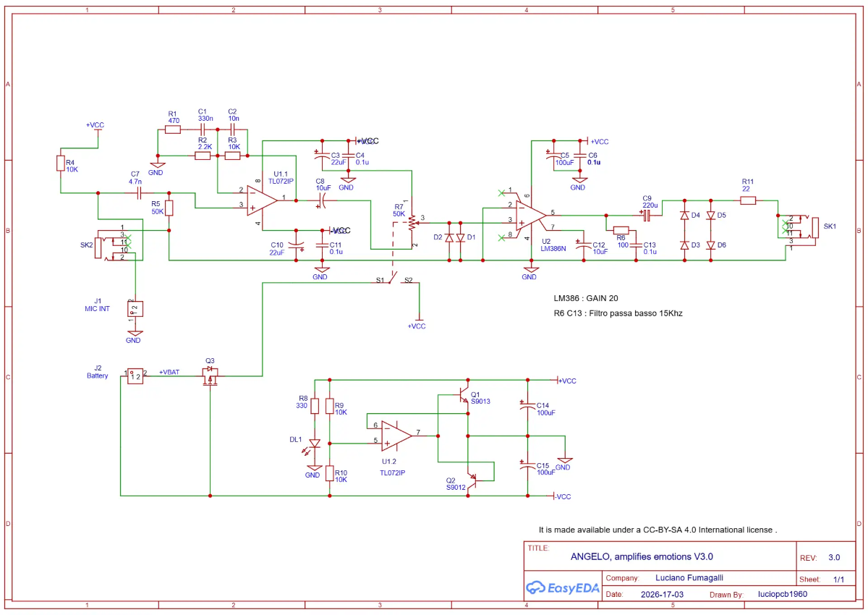
Task: Select the U2 LM386N amplifier symbol
Action: 531,214
